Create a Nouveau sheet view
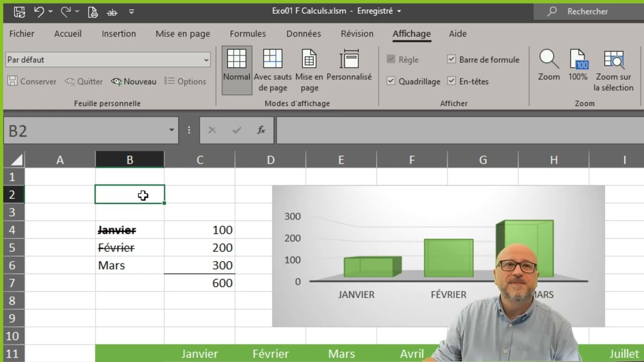The width and height of the screenshot is (644, 362). coord(134,81)
